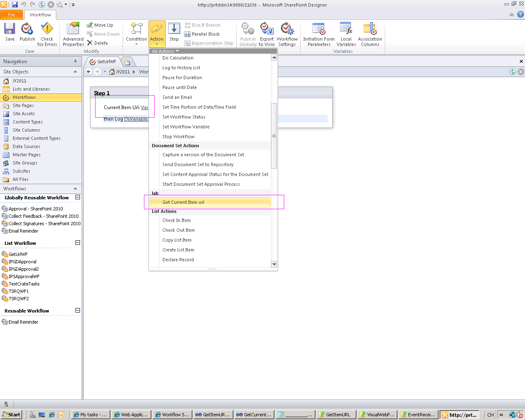Click the actions list scroll-up arrow
The width and height of the screenshot is (525, 420).
tap(274, 57)
